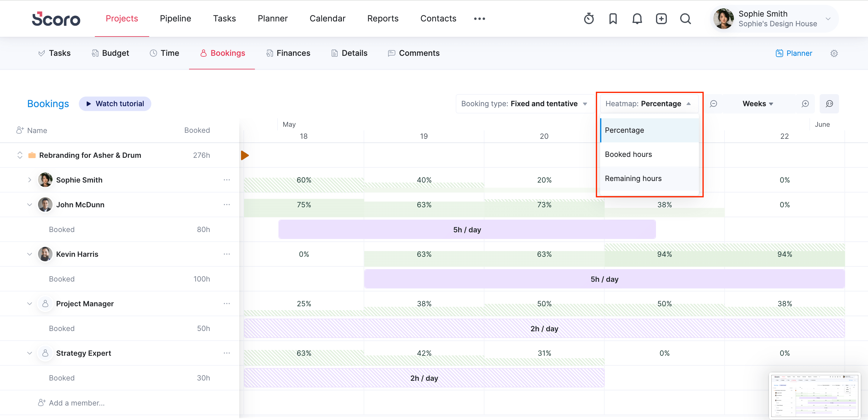The height and width of the screenshot is (420, 868).
Task: Click the Watch tutorial button
Action: click(115, 104)
